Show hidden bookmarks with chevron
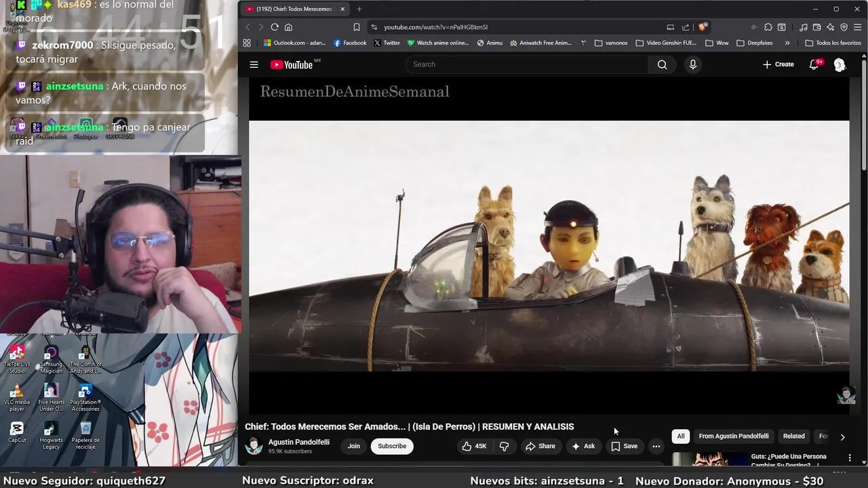Image resolution: width=868 pixels, height=488 pixels. pos(787,43)
